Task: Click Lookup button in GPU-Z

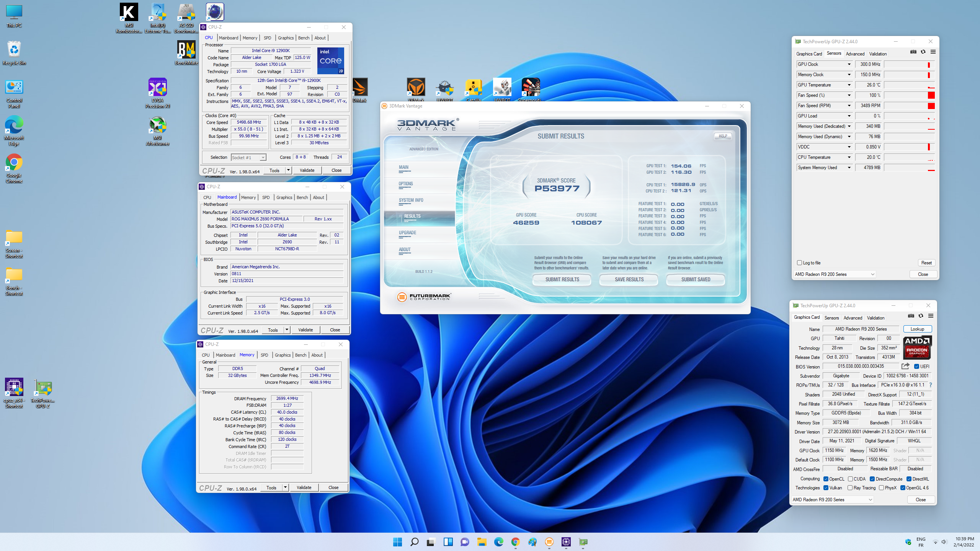Action: click(x=917, y=329)
